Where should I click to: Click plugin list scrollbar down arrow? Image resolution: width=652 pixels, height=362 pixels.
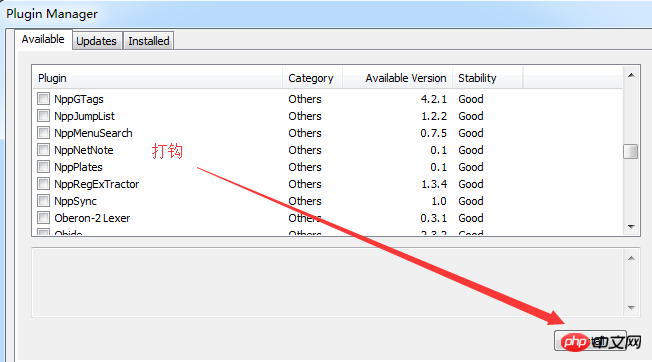click(x=631, y=227)
